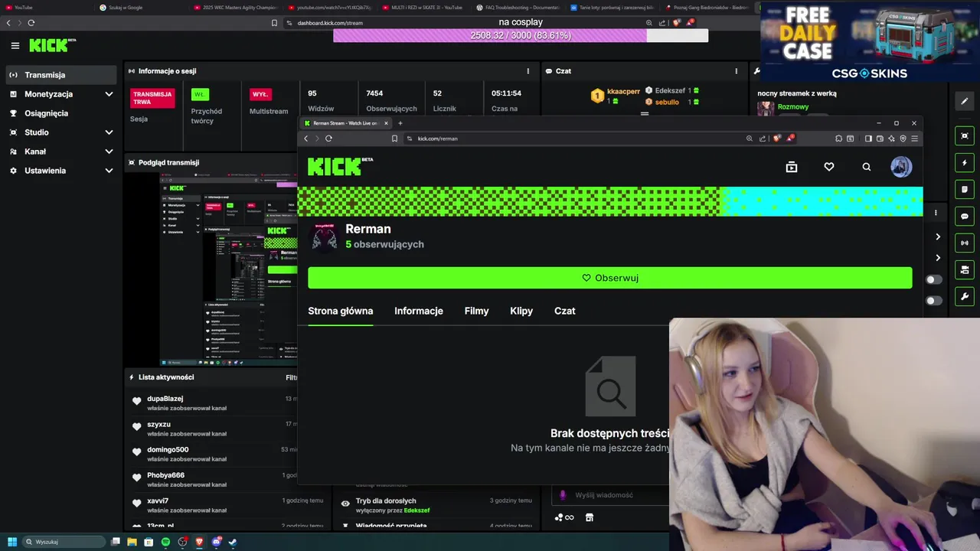The width and height of the screenshot is (980, 551).
Task: Select dupaBlazej in the activity list
Action: click(x=165, y=399)
